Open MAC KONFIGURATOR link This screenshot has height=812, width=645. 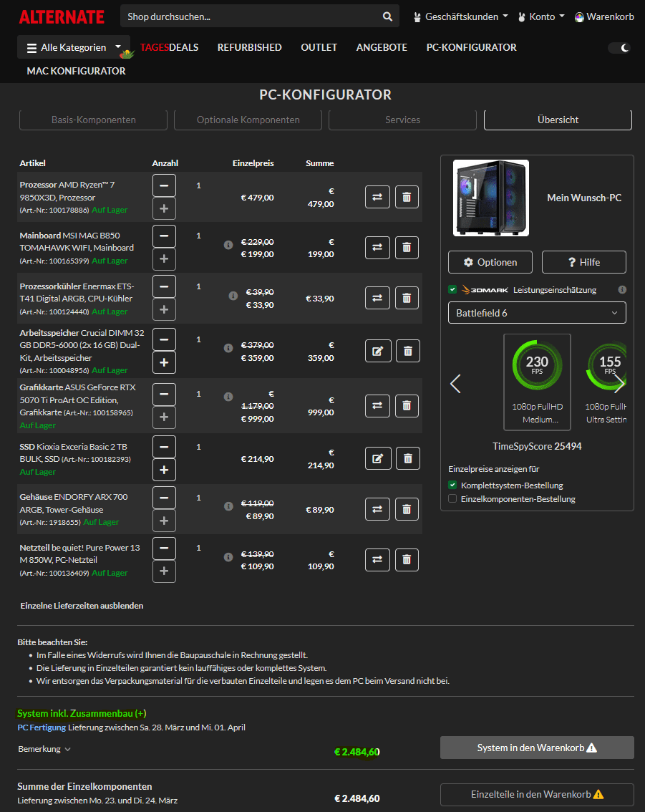tap(76, 71)
